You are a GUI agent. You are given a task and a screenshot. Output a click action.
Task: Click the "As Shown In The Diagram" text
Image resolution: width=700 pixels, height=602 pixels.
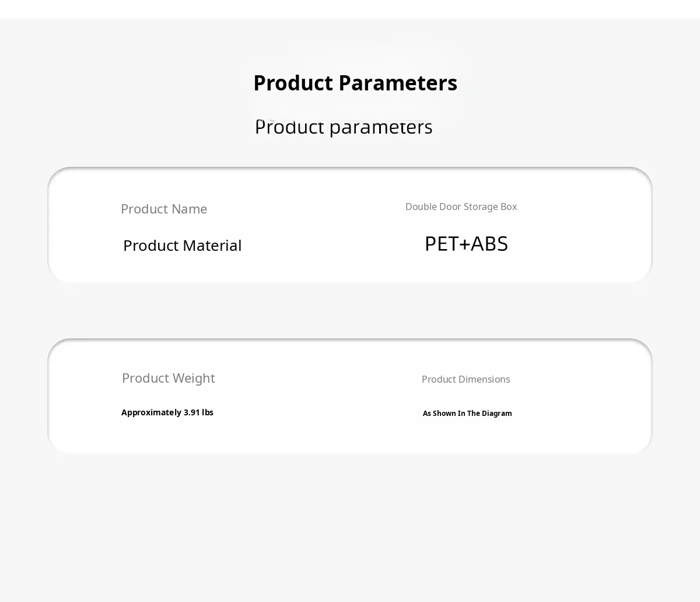(x=467, y=414)
